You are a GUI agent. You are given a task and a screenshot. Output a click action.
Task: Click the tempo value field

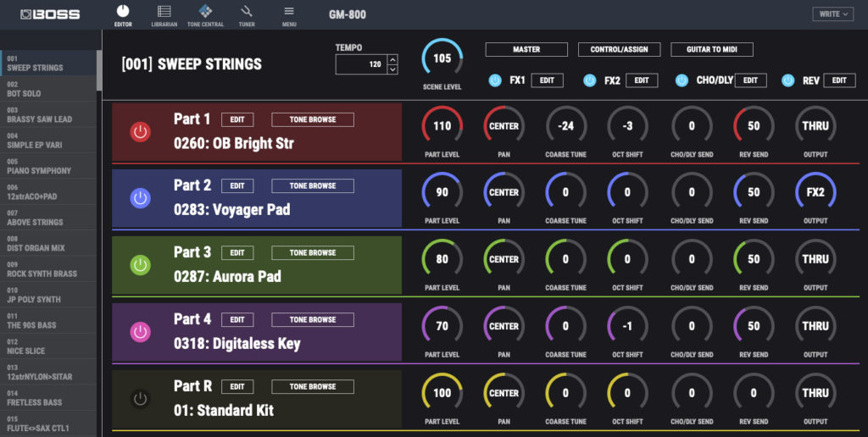361,64
